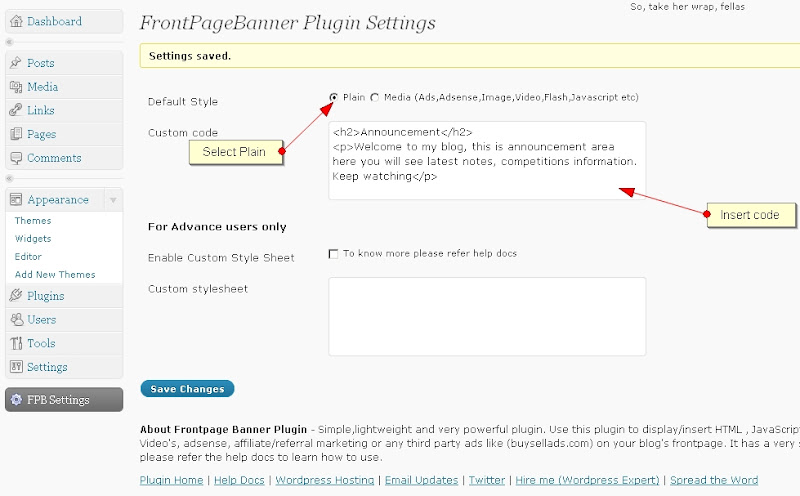Click the Settings sliders icon
This screenshot has height=496, width=800.
coord(16,367)
